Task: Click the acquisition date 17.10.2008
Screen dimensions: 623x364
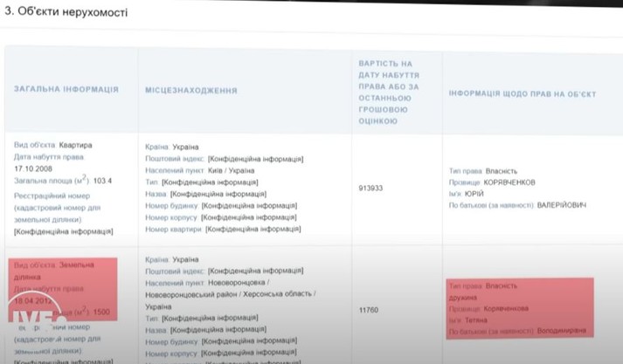Action: coord(34,168)
